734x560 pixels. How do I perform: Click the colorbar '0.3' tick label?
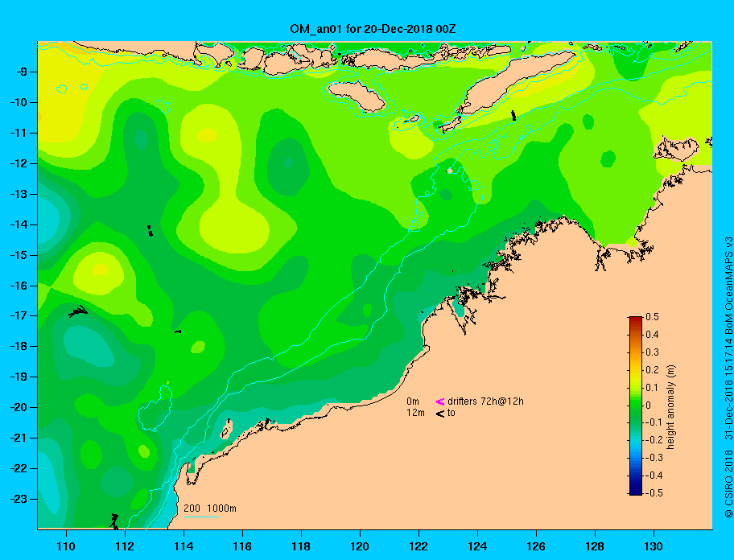click(652, 352)
